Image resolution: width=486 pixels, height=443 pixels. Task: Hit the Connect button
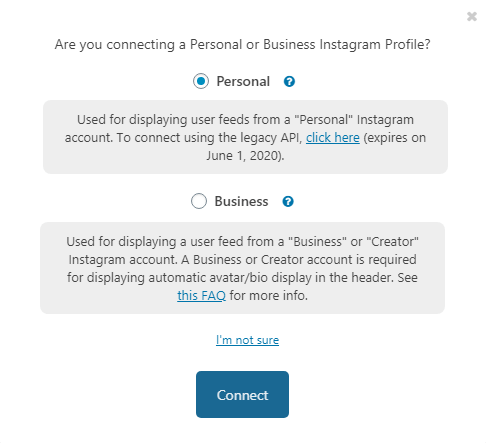242,394
